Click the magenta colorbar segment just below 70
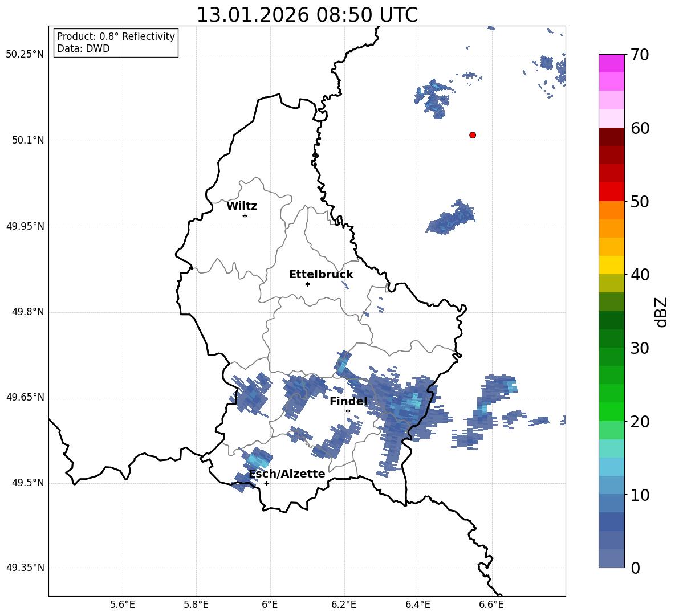The height and width of the screenshot is (616, 675). point(611,64)
